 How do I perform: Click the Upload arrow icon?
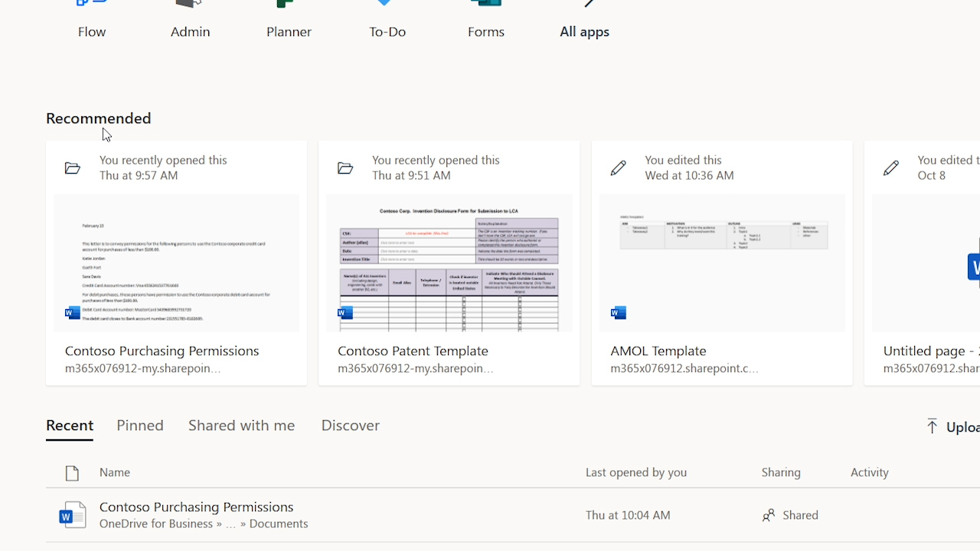point(932,426)
